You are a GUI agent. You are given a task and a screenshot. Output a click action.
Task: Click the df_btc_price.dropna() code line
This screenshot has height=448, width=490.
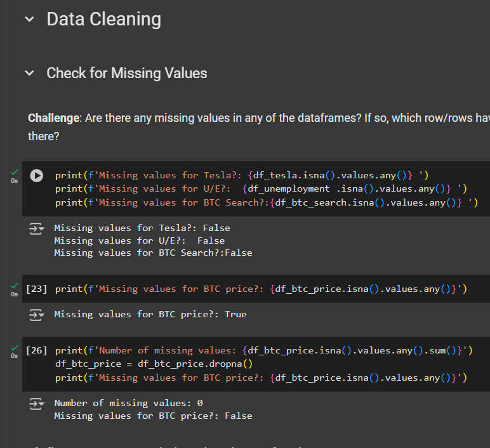(154, 364)
